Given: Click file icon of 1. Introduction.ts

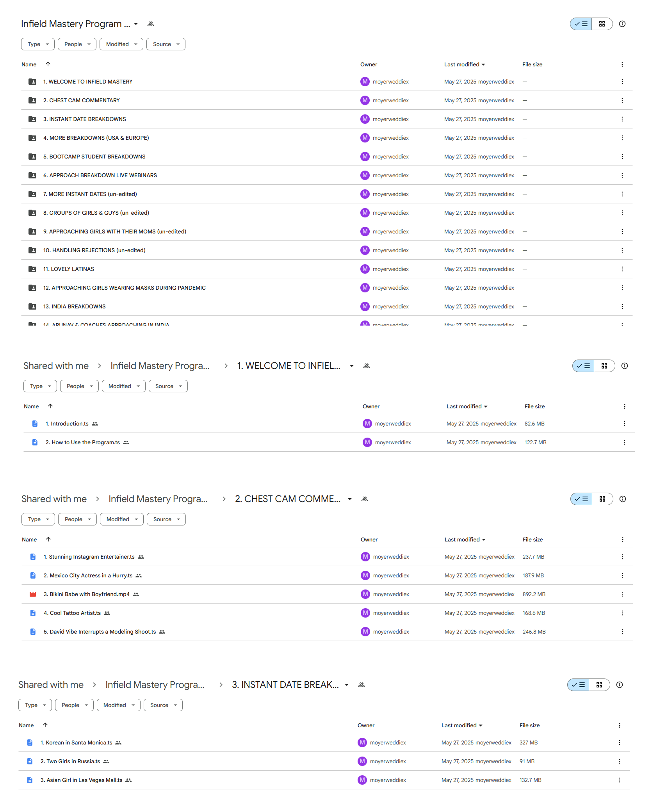Looking at the screenshot, I should pyautogui.click(x=35, y=424).
